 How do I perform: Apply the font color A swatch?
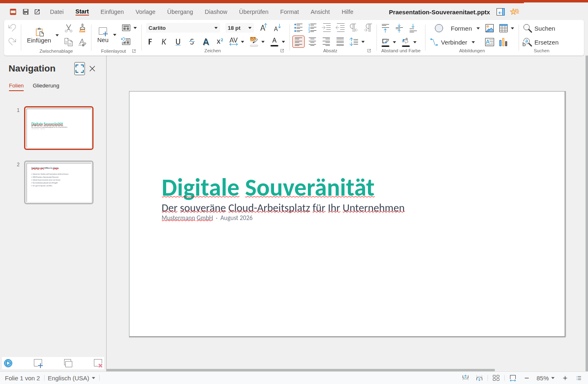(x=274, y=42)
